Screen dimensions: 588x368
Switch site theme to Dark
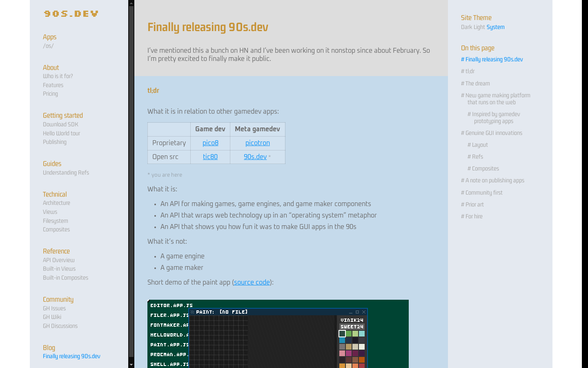[x=466, y=27]
